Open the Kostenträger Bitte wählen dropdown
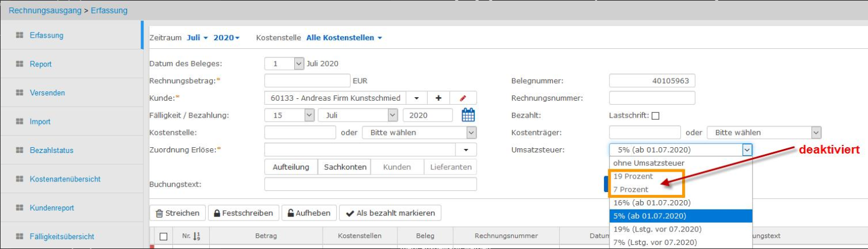The width and height of the screenshot is (868, 249). tap(764, 133)
